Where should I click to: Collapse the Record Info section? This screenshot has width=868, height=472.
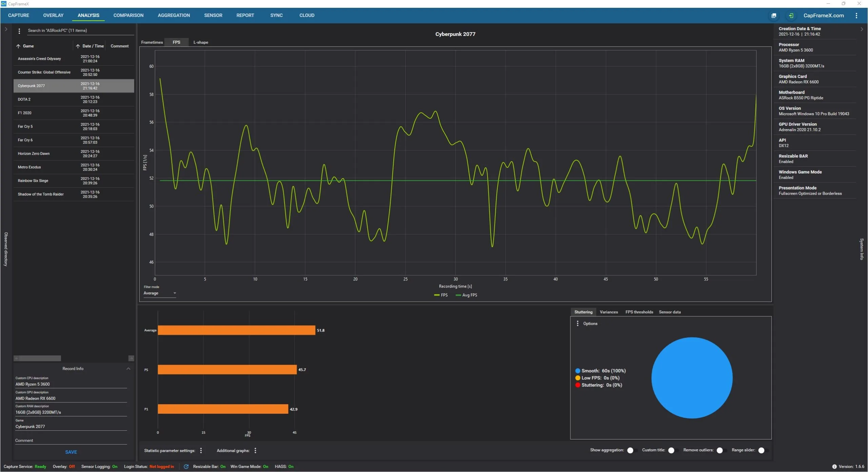[128, 369]
